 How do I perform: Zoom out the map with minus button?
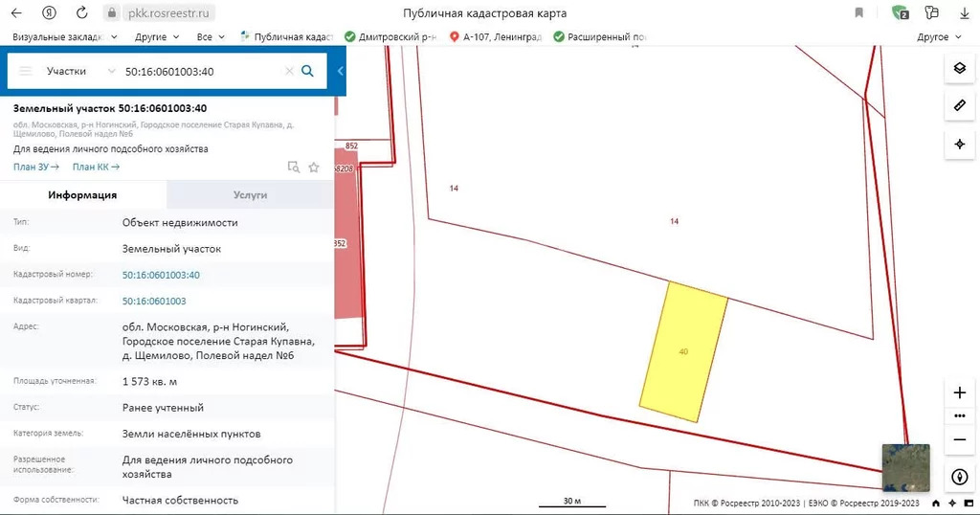(959, 439)
